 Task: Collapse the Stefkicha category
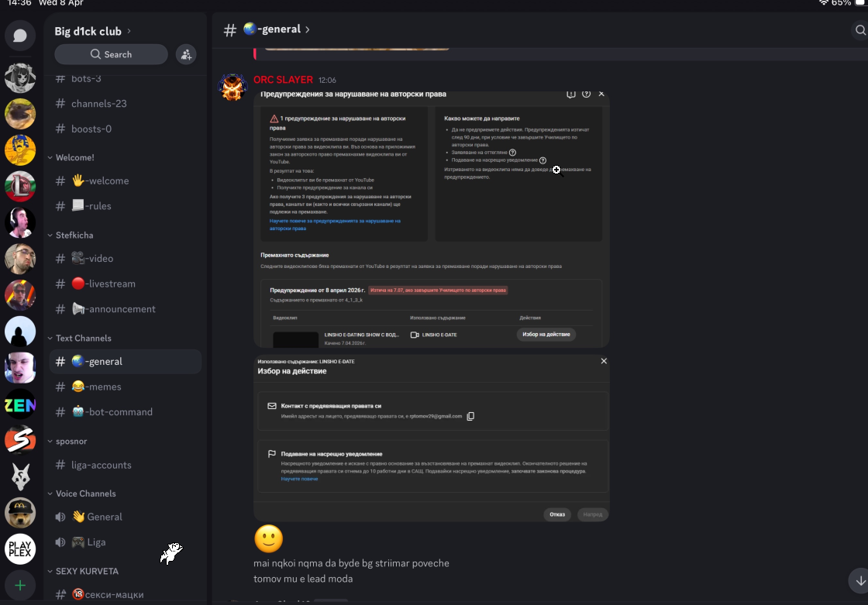point(71,235)
